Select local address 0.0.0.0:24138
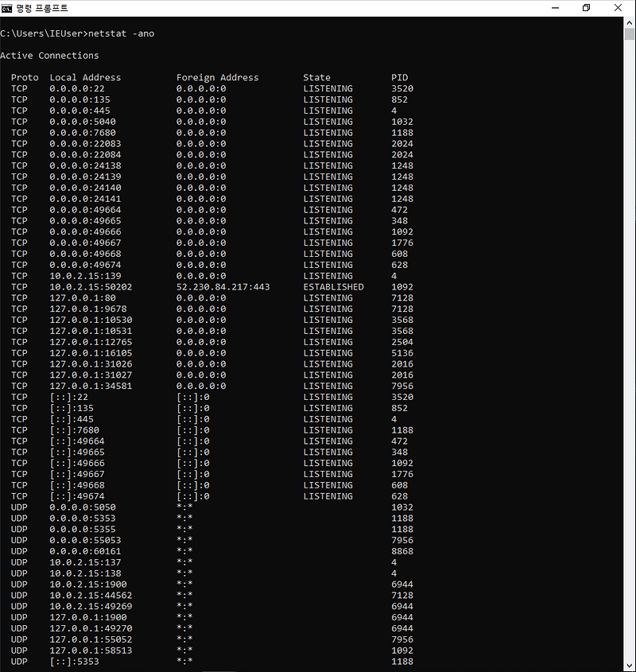636x672 pixels. pos(85,166)
